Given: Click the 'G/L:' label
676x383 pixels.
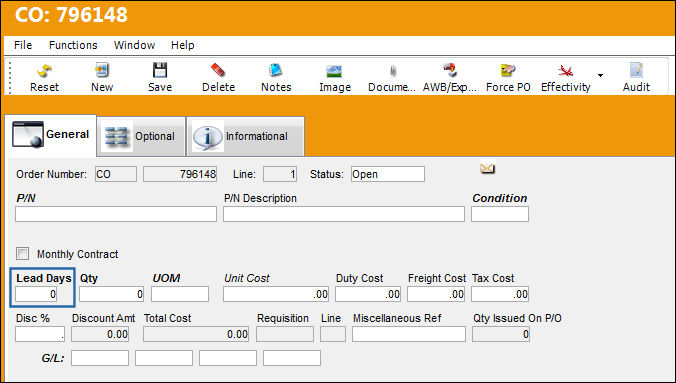Looking at the screenshot, I should pyautogui.click(x=53, y=358).
